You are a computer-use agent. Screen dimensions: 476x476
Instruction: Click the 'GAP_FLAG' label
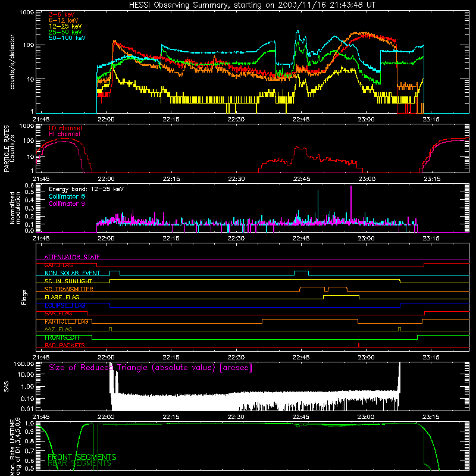(x=58, y=265)
